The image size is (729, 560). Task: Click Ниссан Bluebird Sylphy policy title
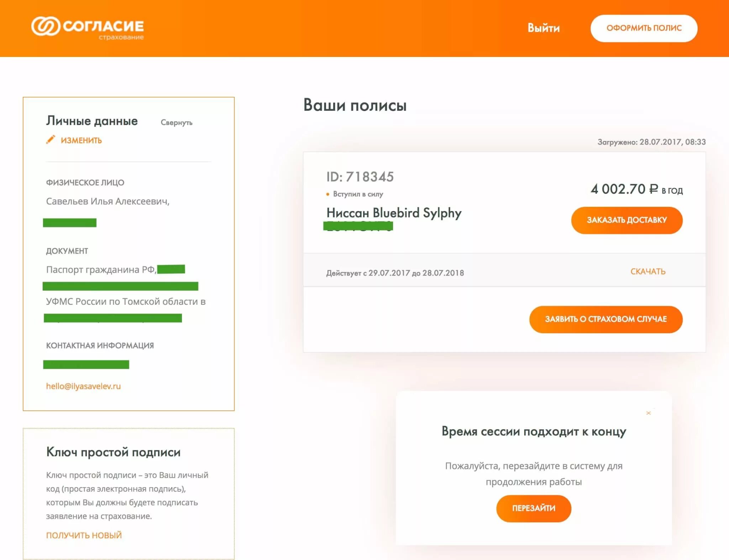point(394,213)
